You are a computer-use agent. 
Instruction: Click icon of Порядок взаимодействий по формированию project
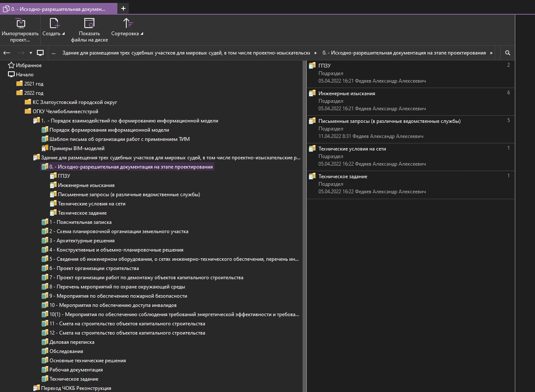[37, 121]
